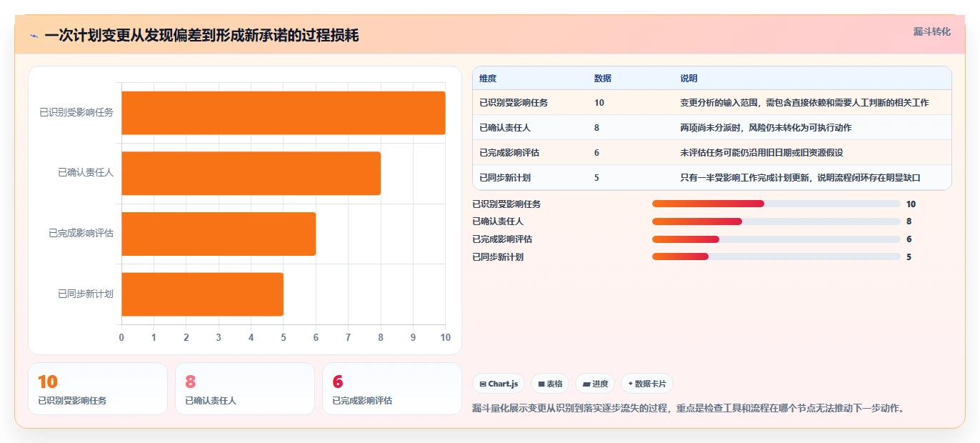Screen dimensions: 980x443
Task: Click the x-axis tick label 0
Action: tap(121, 337)
